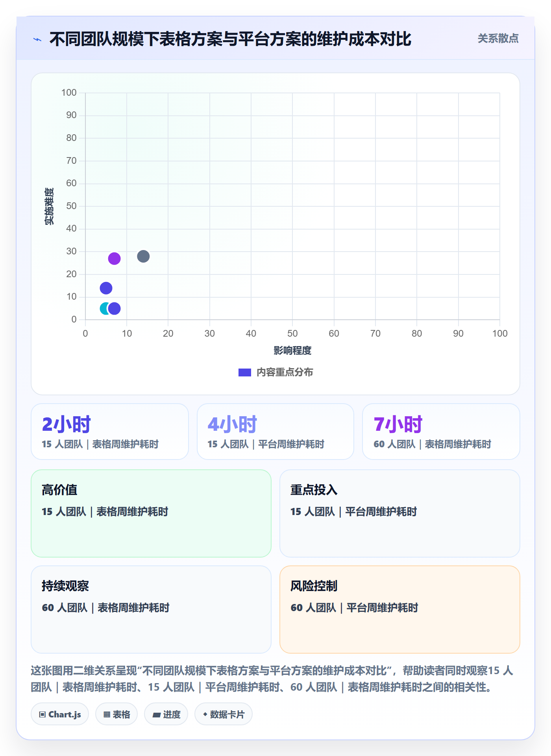The height and width of the screenshot is (756, 551).
Task: Click the lightning bolt icon beside title
Action: [x=37, y=39]
